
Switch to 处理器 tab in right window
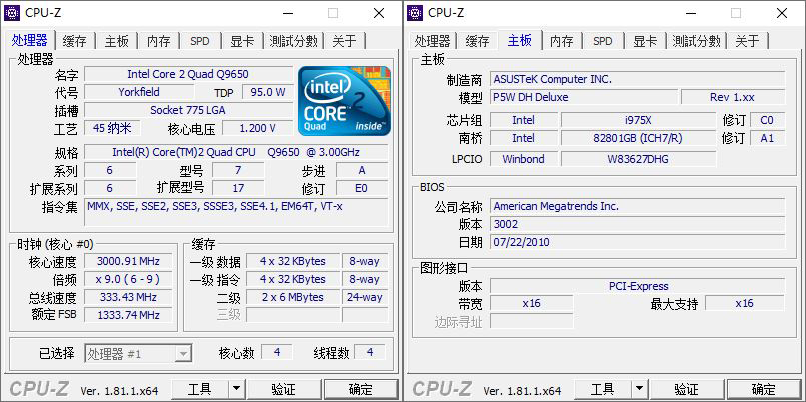point(432,41)
